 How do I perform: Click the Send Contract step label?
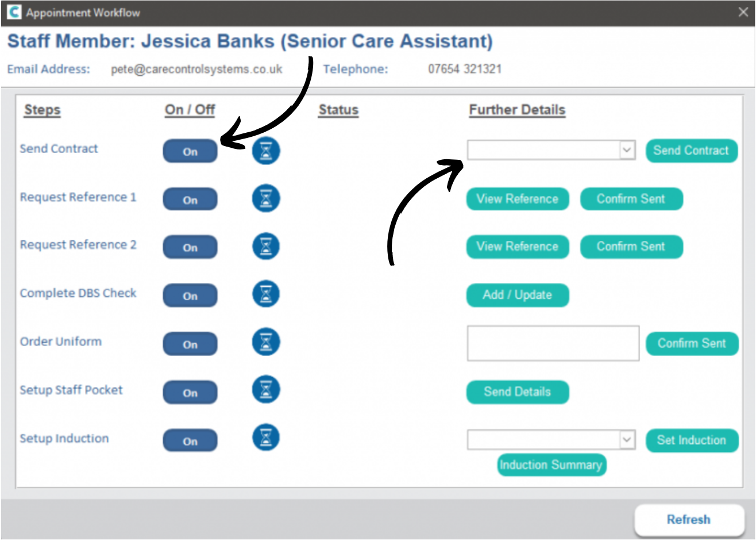[59, 148]
